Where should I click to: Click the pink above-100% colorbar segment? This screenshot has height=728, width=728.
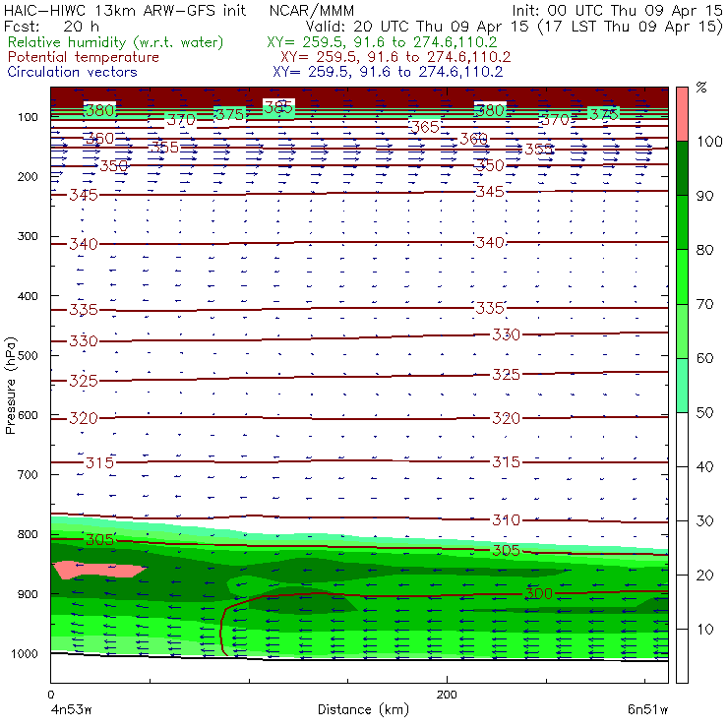coord(682,114)
